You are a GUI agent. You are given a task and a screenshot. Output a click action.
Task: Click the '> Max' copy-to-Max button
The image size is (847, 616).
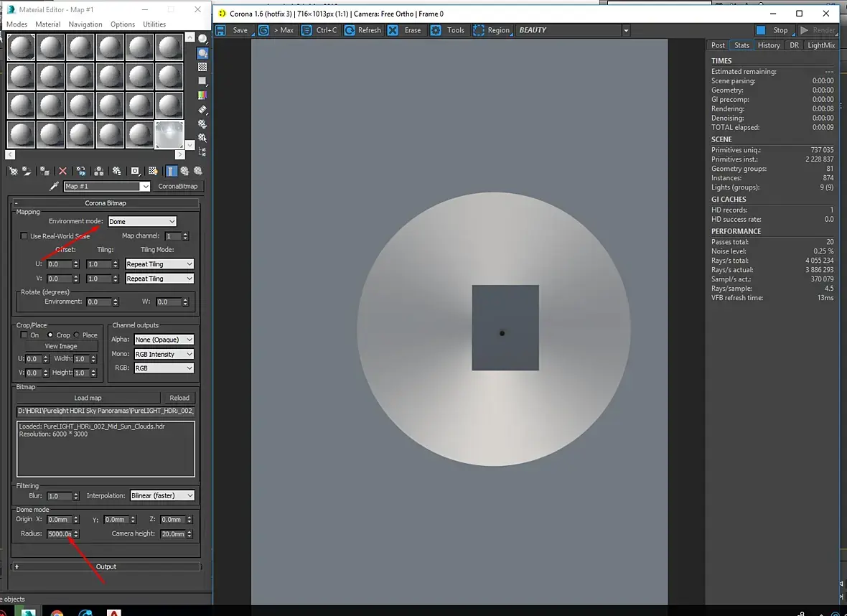pyautogui.click(x=276, y=30)
